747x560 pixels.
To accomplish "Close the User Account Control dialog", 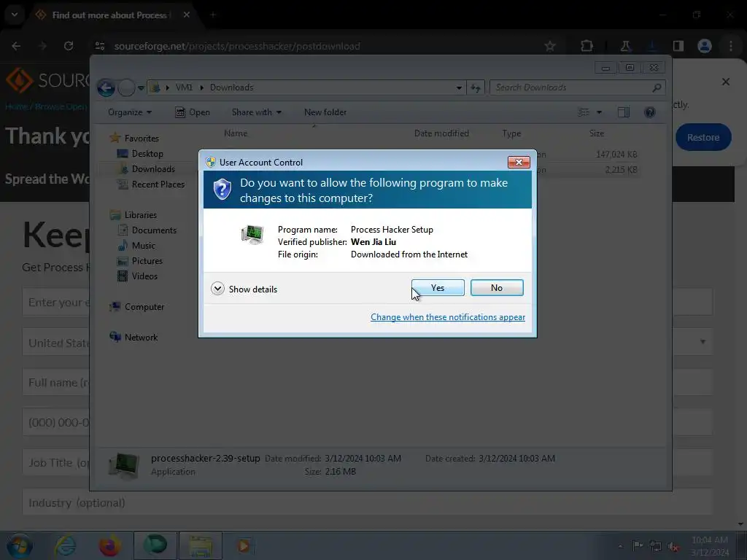I will pos(519,163).
